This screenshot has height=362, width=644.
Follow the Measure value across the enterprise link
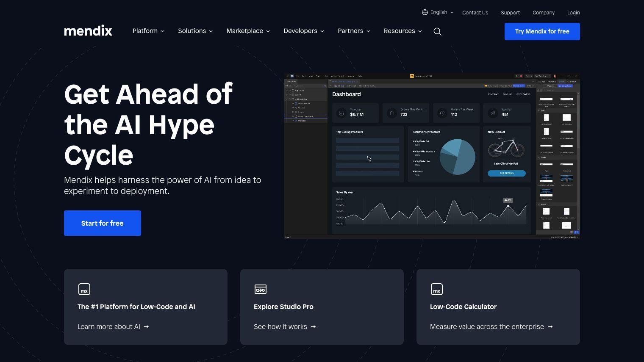pyautogui.click(x=491, y=326)
